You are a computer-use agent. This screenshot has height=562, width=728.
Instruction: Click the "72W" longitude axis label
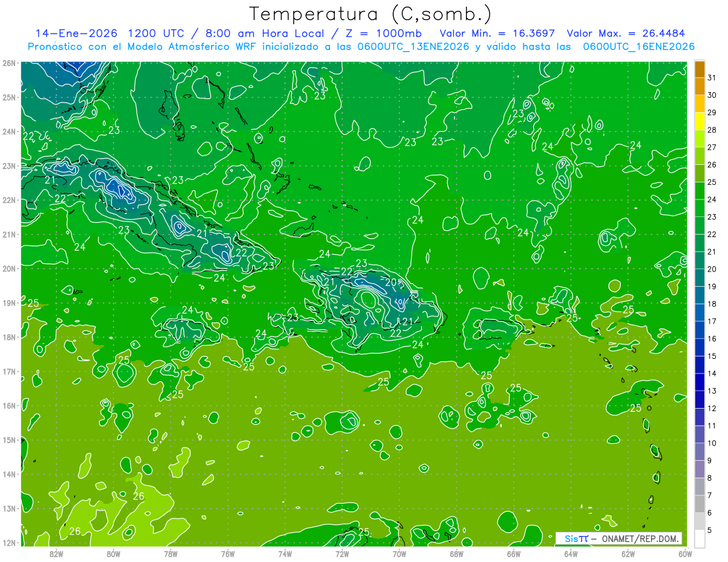pos(342,553)
